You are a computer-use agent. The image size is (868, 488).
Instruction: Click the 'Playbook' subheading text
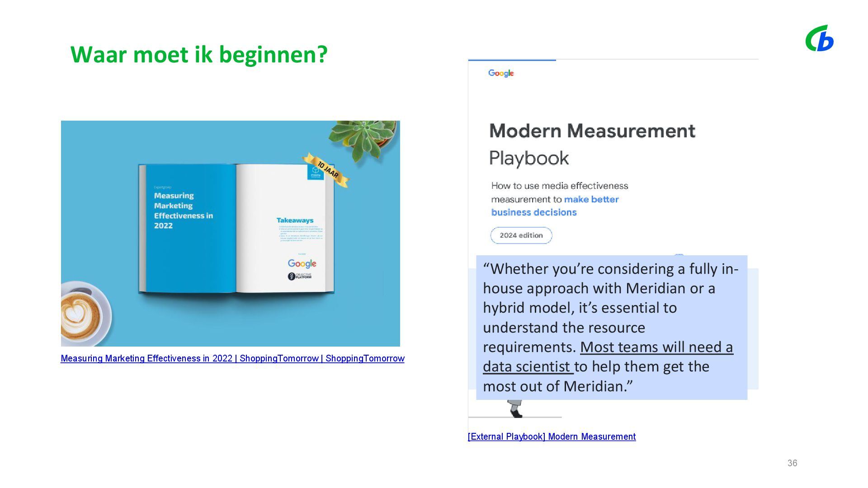pos(529,158)
